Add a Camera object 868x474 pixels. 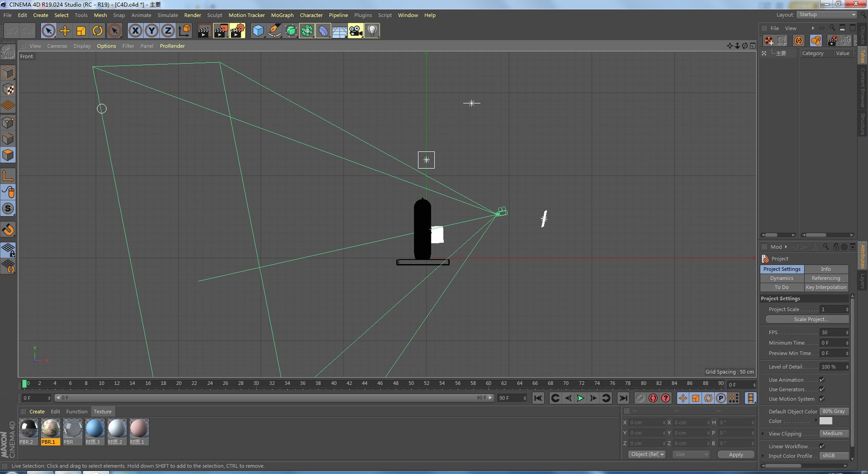[356, 31]
